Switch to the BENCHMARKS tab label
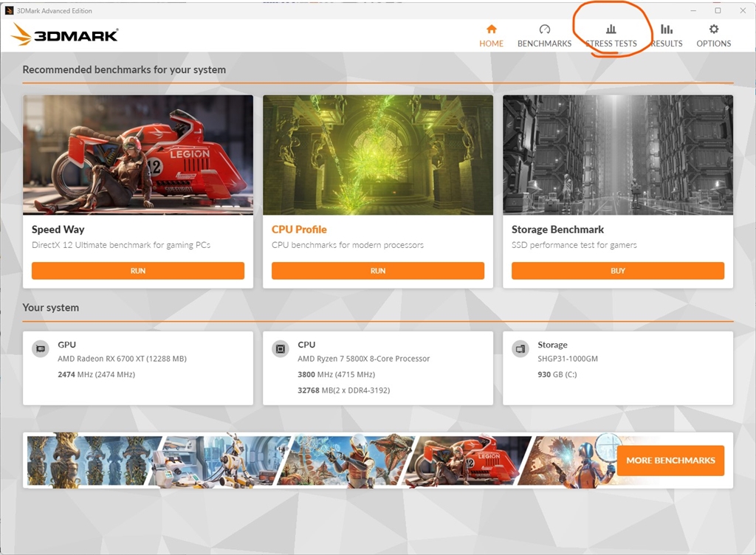The image size is (756, 555). 544,44
